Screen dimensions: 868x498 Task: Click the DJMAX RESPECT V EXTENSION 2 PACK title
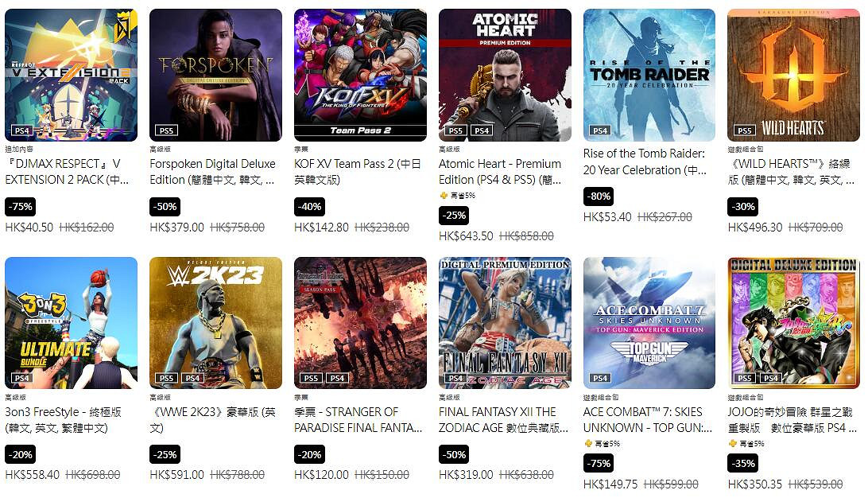67,172
